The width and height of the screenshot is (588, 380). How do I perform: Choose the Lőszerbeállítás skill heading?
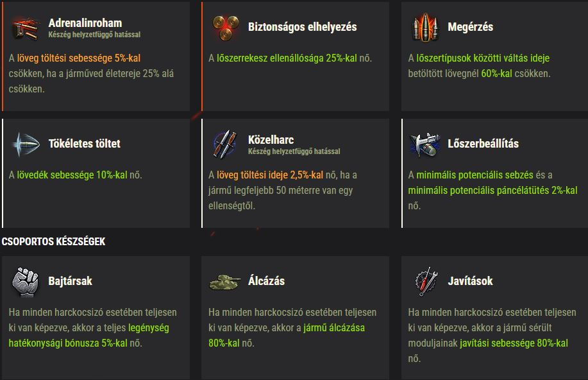[483, 143]
